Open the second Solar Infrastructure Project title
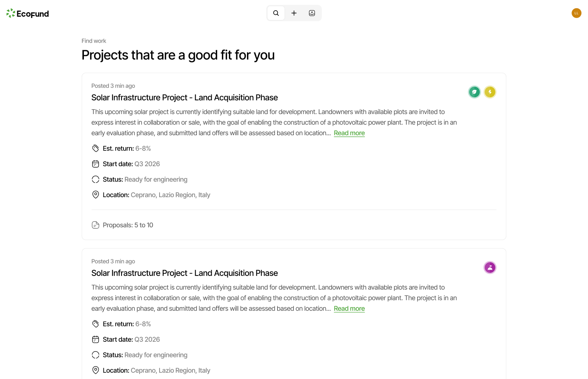The width and height of the screenshot is (588, 379). click(x=185, y=273)
